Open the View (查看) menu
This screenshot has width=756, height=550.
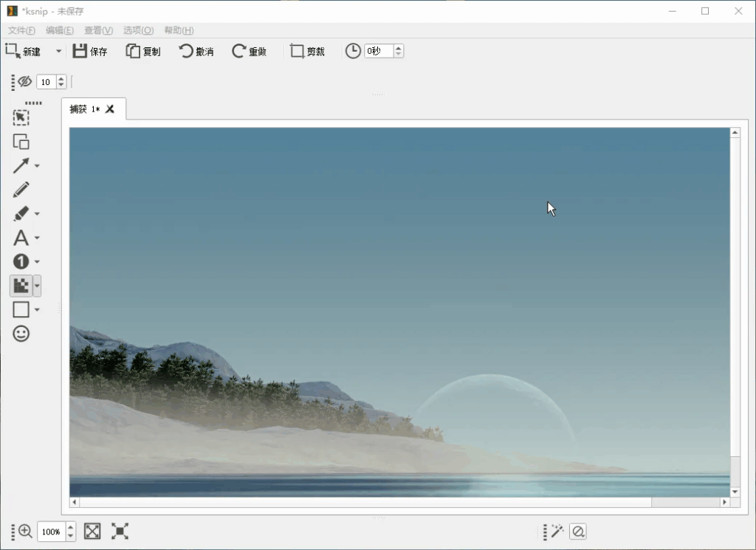coord(98,30)
